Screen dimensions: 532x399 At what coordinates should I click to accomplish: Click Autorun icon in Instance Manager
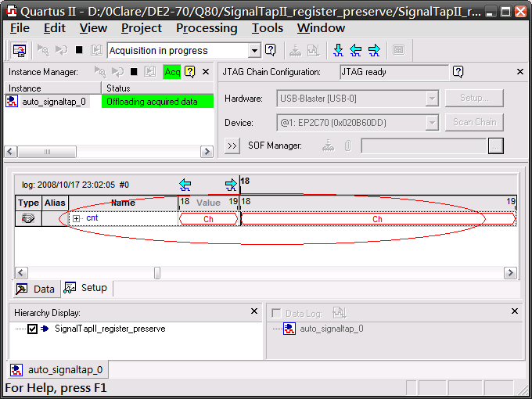117,72
